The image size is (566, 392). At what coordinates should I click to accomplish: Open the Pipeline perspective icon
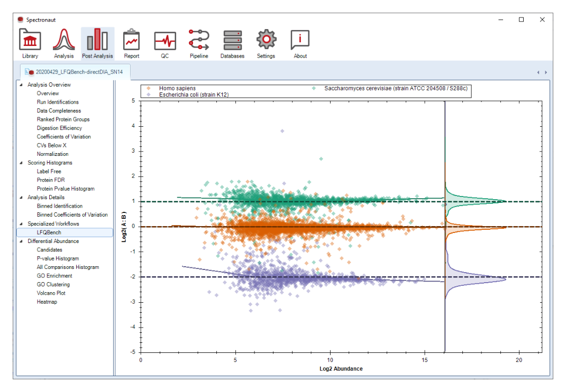pyautogui.click(x=199, y=43)
